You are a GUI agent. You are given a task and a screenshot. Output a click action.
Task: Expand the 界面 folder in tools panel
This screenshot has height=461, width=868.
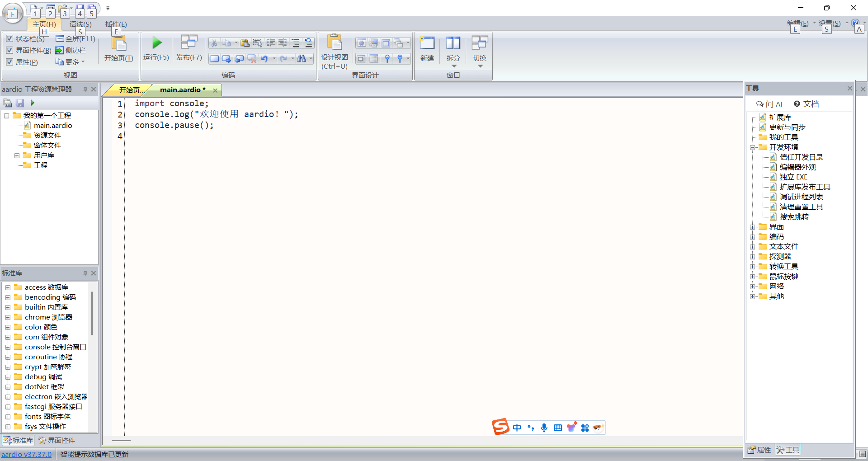753,227
